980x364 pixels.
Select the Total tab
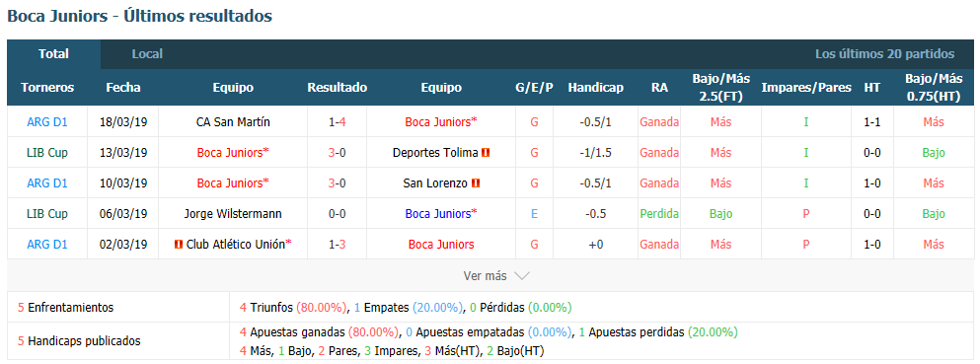pos(53,53)
